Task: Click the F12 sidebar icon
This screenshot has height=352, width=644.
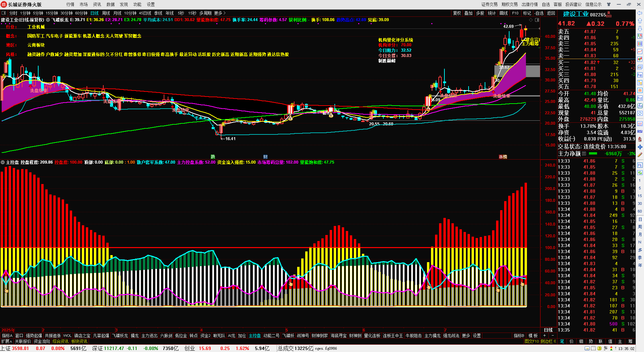Action: click(640, 98)
